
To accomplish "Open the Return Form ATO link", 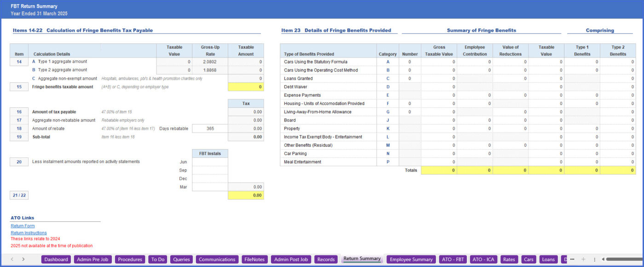I will 23,226.
